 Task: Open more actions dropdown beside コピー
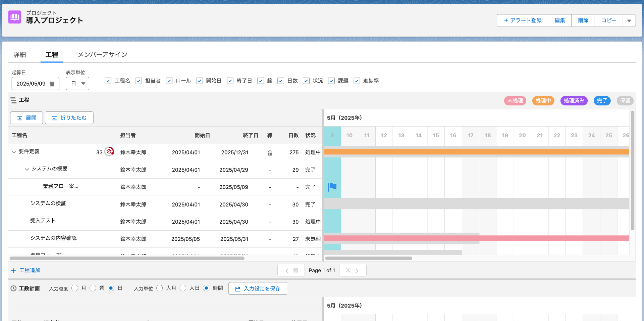[629, 20]
